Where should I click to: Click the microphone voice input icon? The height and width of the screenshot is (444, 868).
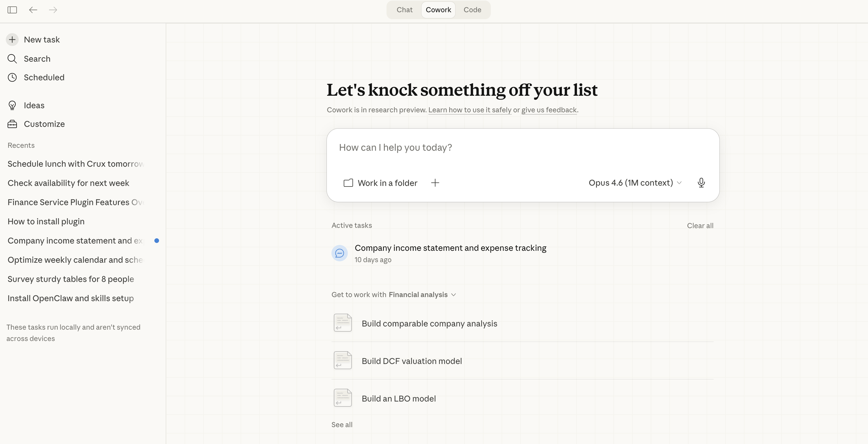click(701, 183)
